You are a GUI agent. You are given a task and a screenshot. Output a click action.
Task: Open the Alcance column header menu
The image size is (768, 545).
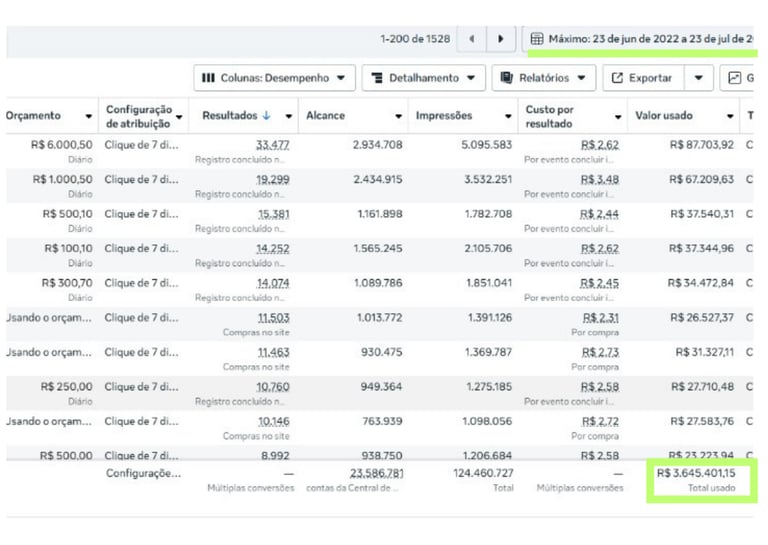pyautogui.click(x=398, y=116)
